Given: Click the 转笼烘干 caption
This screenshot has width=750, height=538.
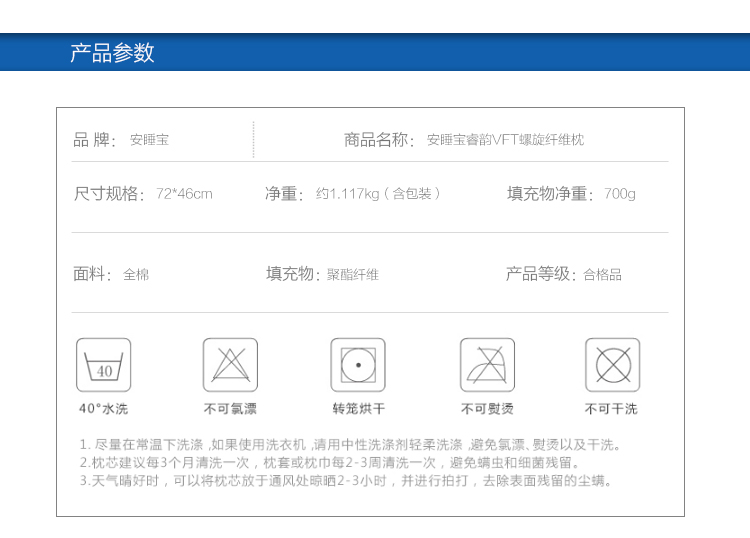Looking at the screenshot, I should pyautogui.click(x=359, y=409).
